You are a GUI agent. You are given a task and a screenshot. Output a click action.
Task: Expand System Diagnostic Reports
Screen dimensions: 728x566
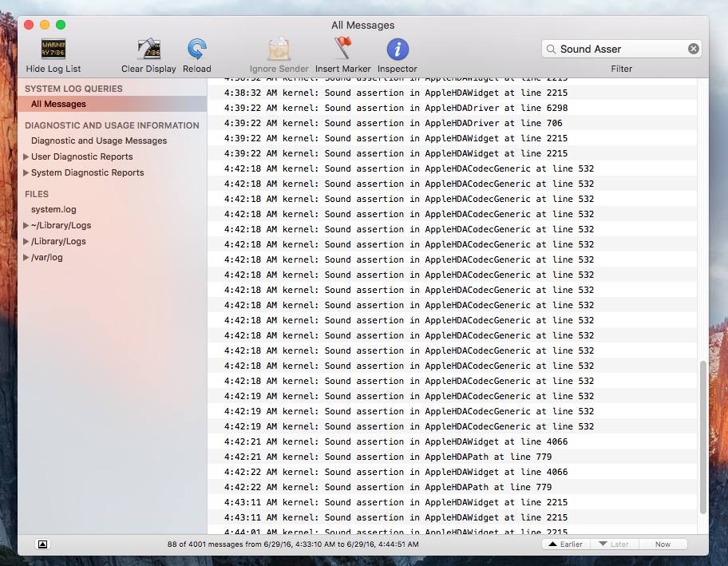coord(26,172)
